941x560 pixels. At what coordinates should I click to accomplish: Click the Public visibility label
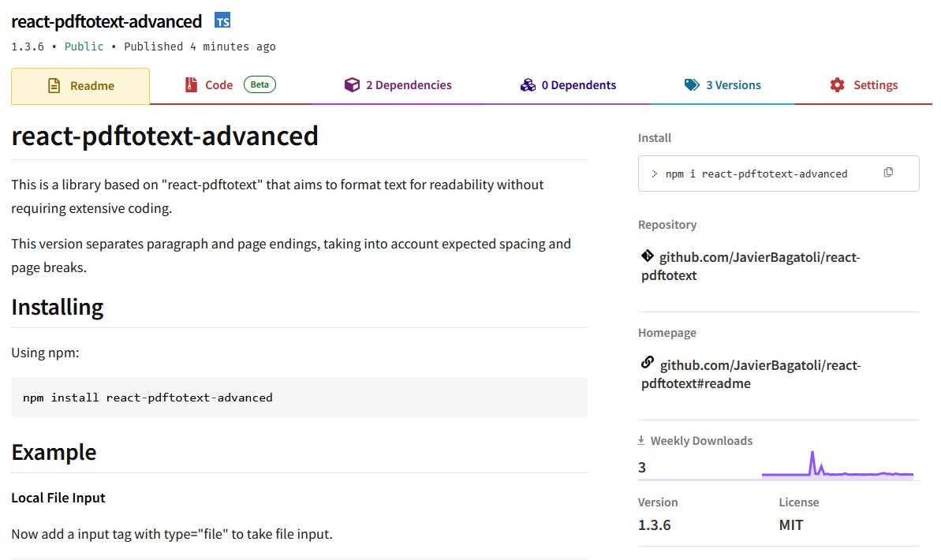coord(84,47)
